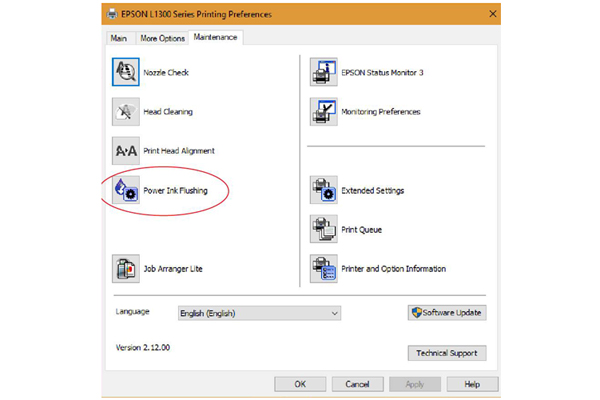Confirm with the OK button
Screen dimensions: 600x400
[300, 384]
